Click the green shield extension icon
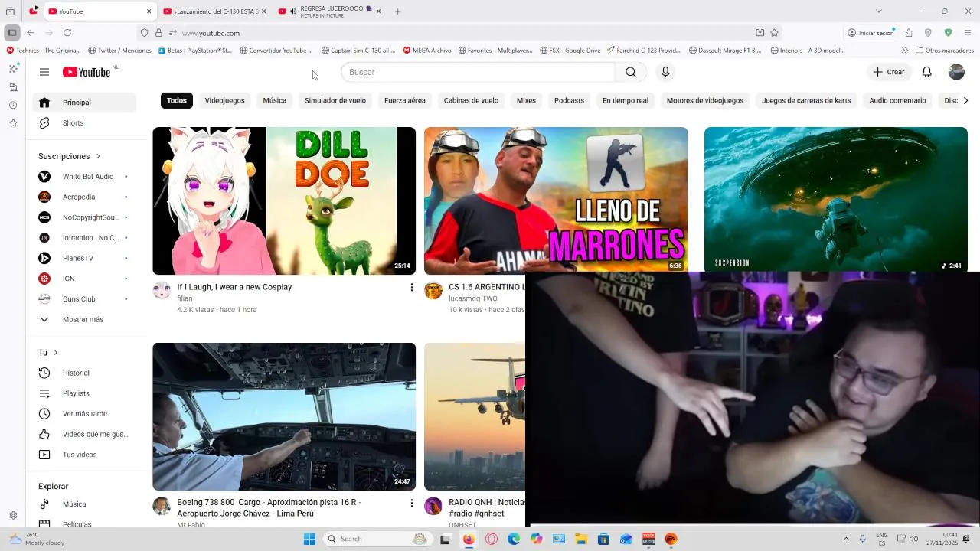The width and height of the screenshot is (980, 551). [948, 33]
